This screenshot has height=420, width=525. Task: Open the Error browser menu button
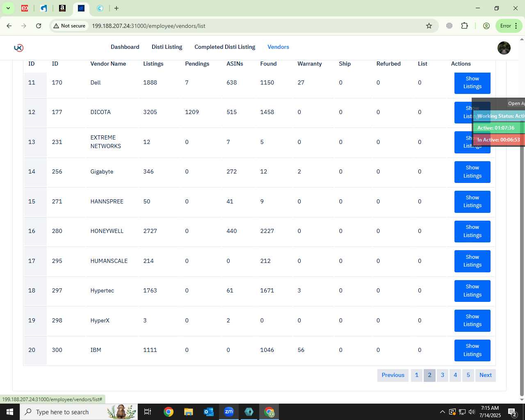(509, 26)
